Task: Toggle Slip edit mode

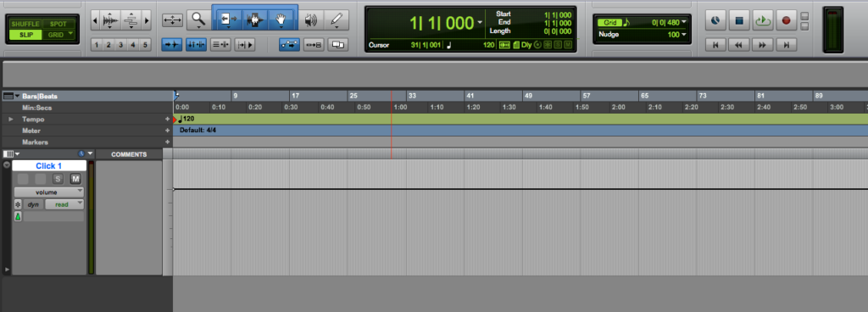Action: (25, 35)
